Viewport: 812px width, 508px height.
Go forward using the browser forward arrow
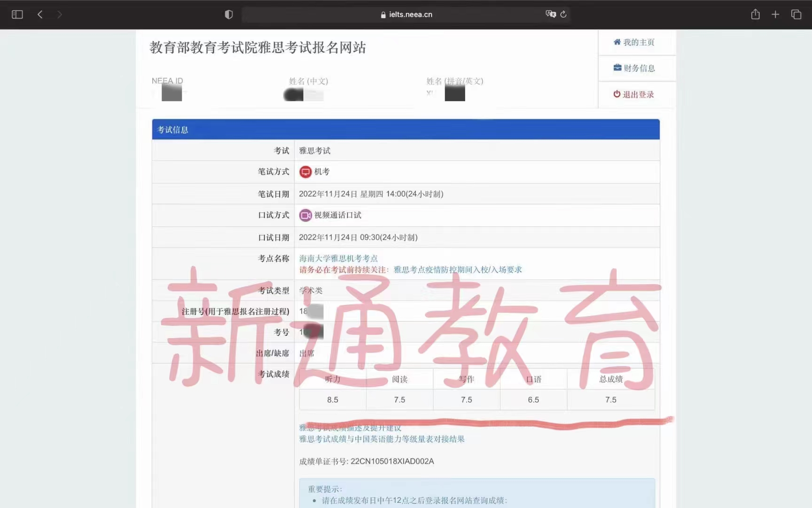pyautogui.click(x=59, y=15)
